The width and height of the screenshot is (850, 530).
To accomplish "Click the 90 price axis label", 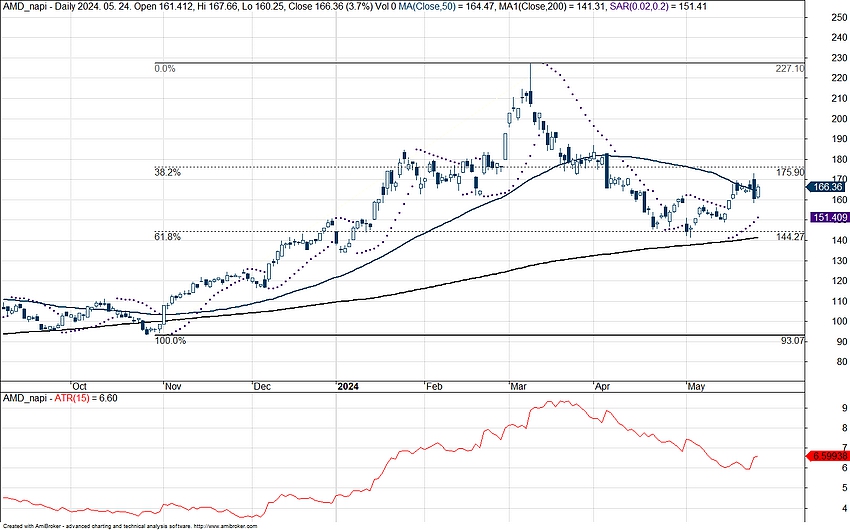I will [x=842, y=342].
